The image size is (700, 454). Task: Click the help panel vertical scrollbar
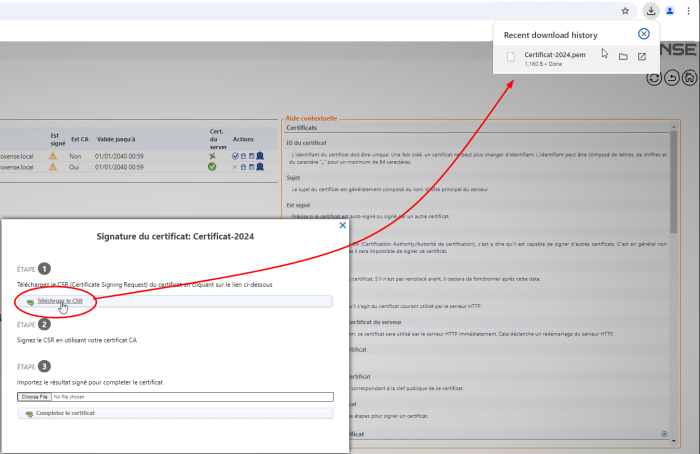[x=673, y=200]
